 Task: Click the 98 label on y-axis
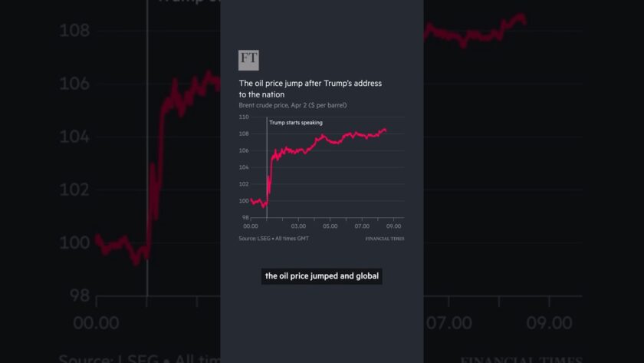click(245, 218)
